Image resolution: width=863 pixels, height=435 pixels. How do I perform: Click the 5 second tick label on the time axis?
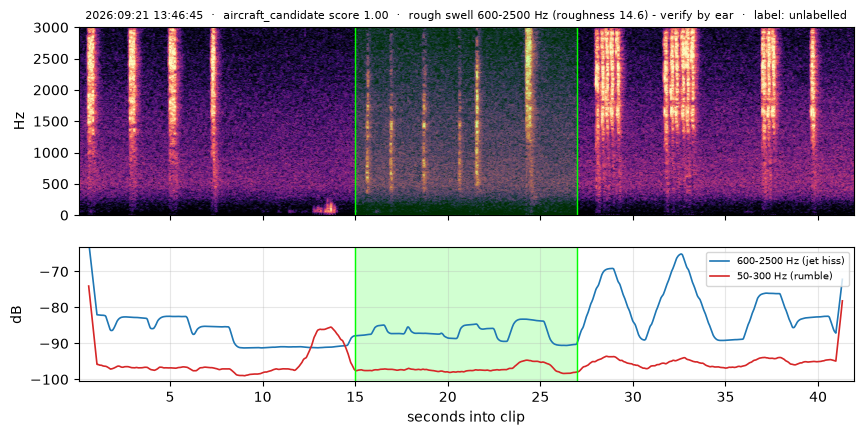[170, 396]
